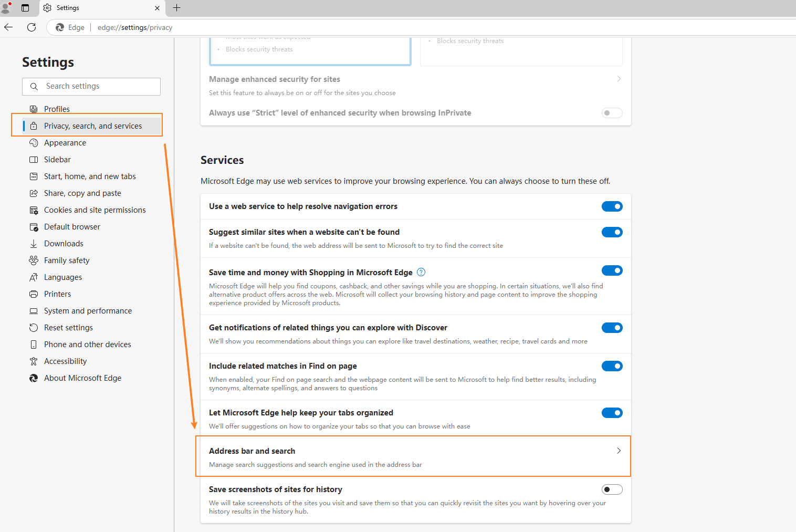This screenshot has height=532, width=796.
Task: Click the Shopping help question mark icon
Action: [421, 272]
